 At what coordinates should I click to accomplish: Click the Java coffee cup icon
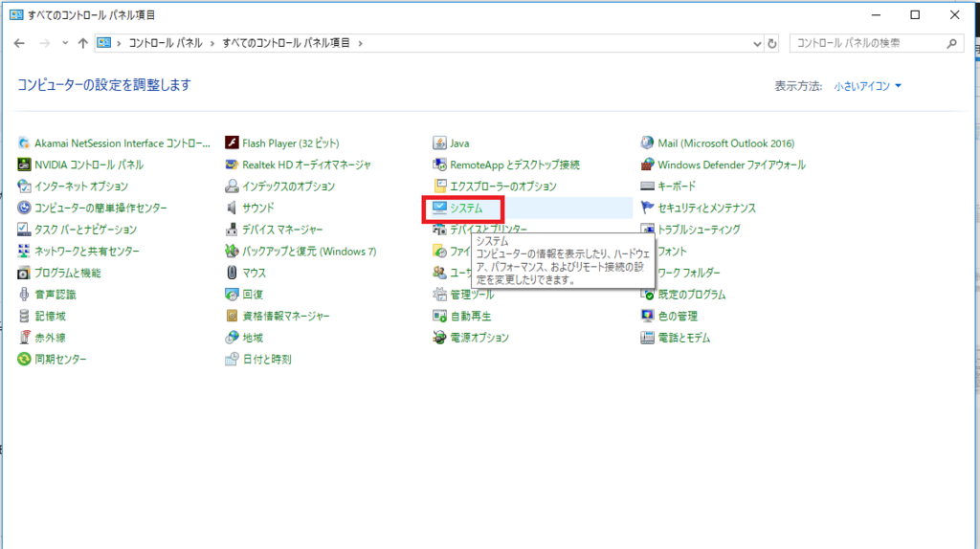pyautogui.click(x=439, y=143)
